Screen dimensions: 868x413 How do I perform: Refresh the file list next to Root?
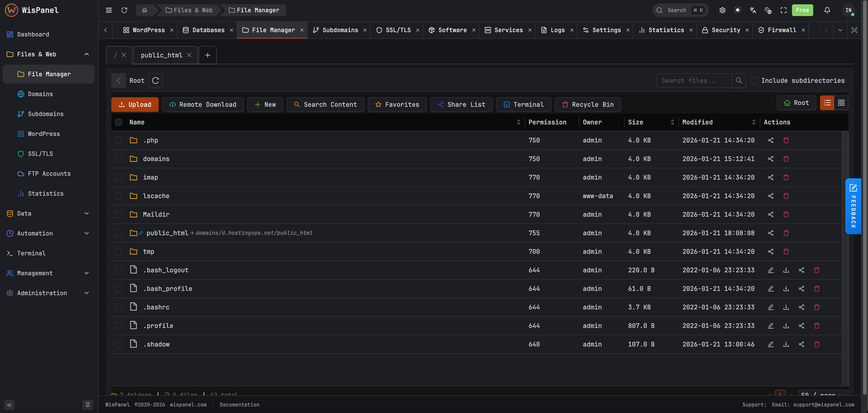(x=155, y=81)
